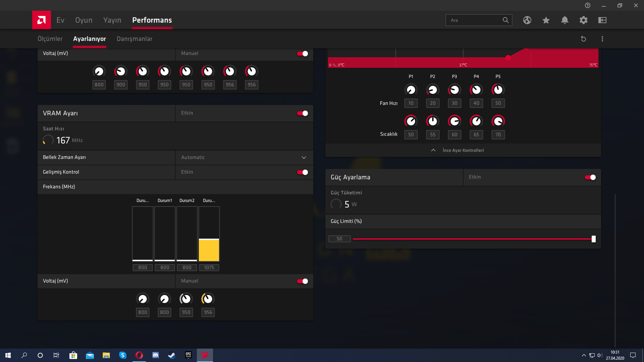This screenshot has width=644, height=362.
Task: Click the Güç Limiti slider handle
Action: [593, 239]
